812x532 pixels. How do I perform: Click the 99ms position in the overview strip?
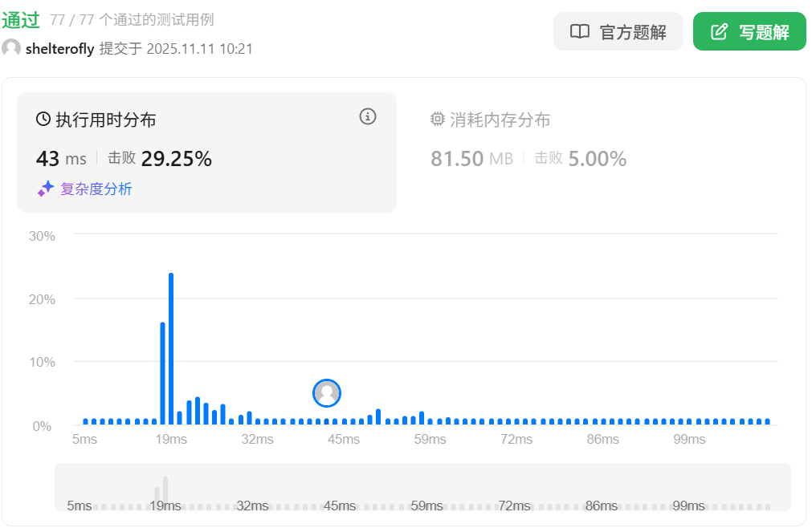pos(688,506)
